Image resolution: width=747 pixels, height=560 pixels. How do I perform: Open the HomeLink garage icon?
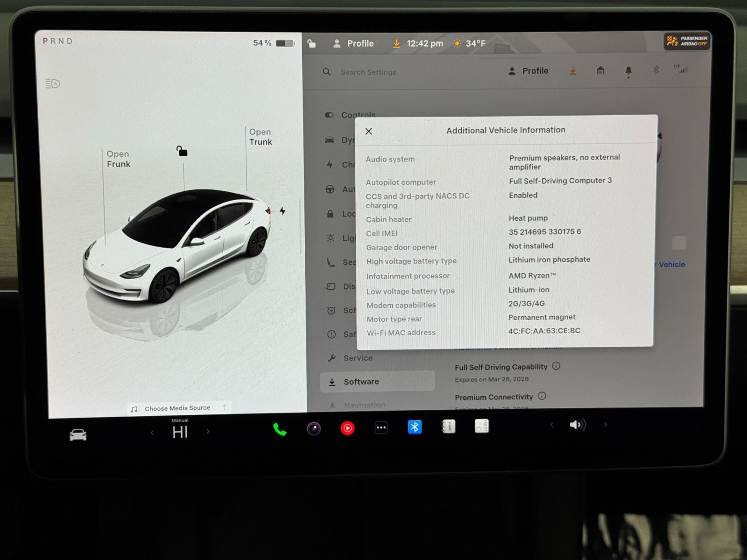pos(600,70)
